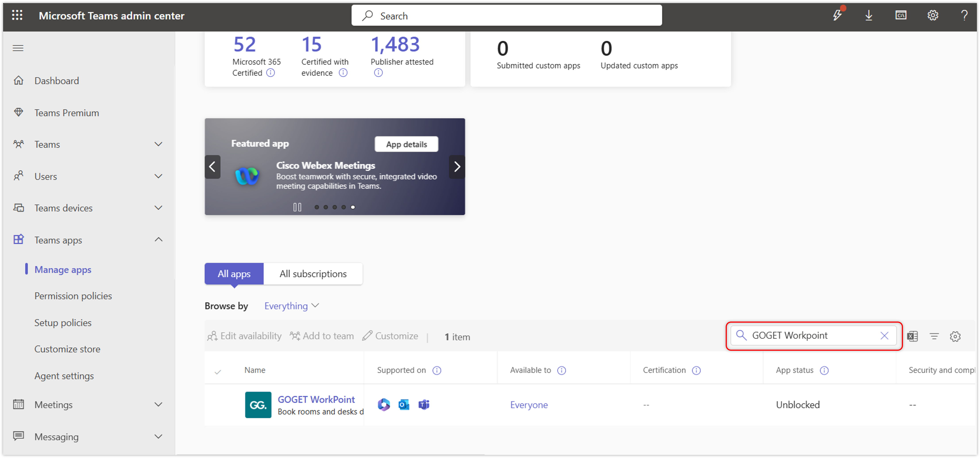Viewport: 980px width, 458px height.
Task: Click the 1,483 Publisher attested count
Action: [395, 44]
